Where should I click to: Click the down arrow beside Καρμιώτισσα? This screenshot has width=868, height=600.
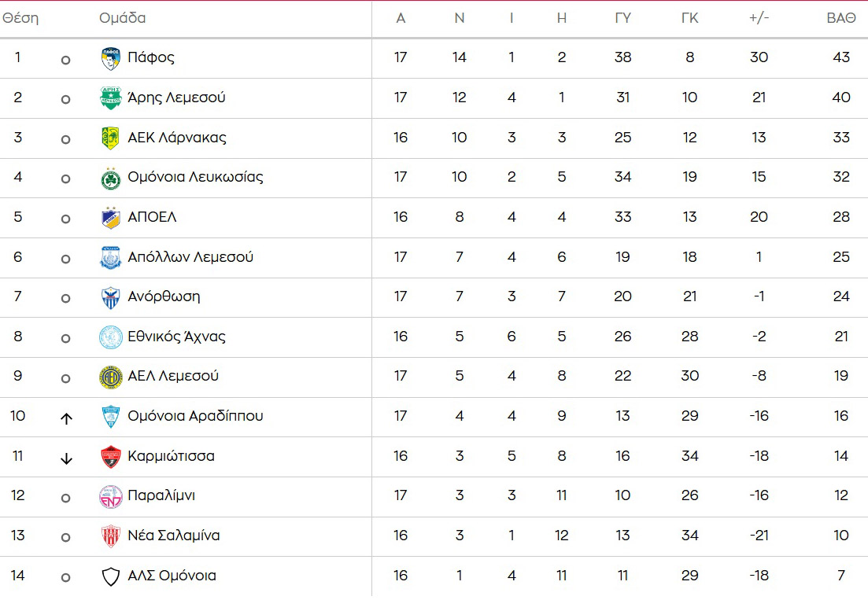(x=66, y=458)
